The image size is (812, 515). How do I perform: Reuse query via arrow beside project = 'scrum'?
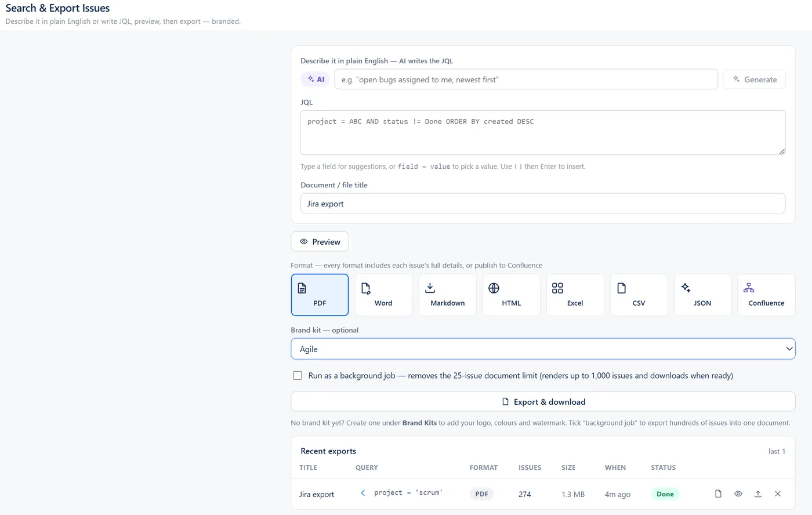[x=363, y=493]
